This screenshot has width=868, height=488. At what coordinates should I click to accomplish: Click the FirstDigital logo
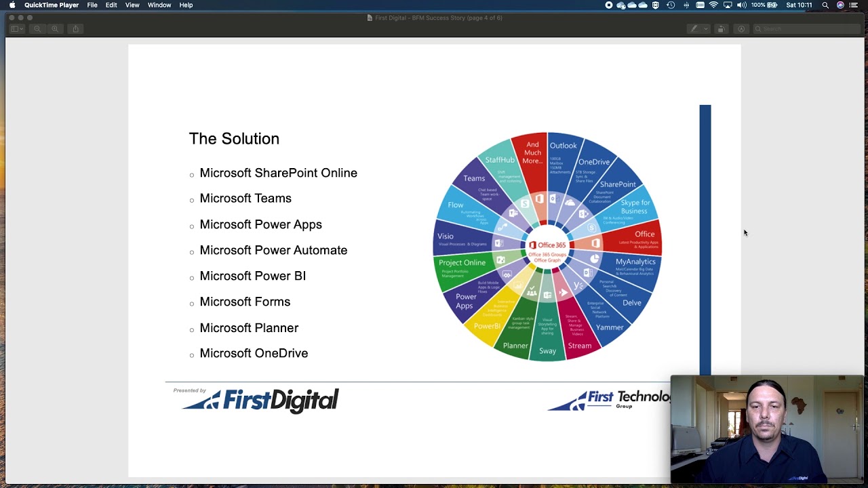coord(260,400)
